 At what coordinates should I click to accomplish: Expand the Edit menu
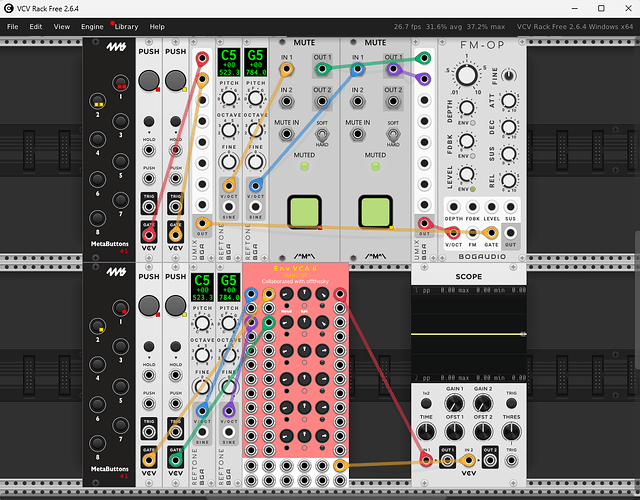click(36, 26)
